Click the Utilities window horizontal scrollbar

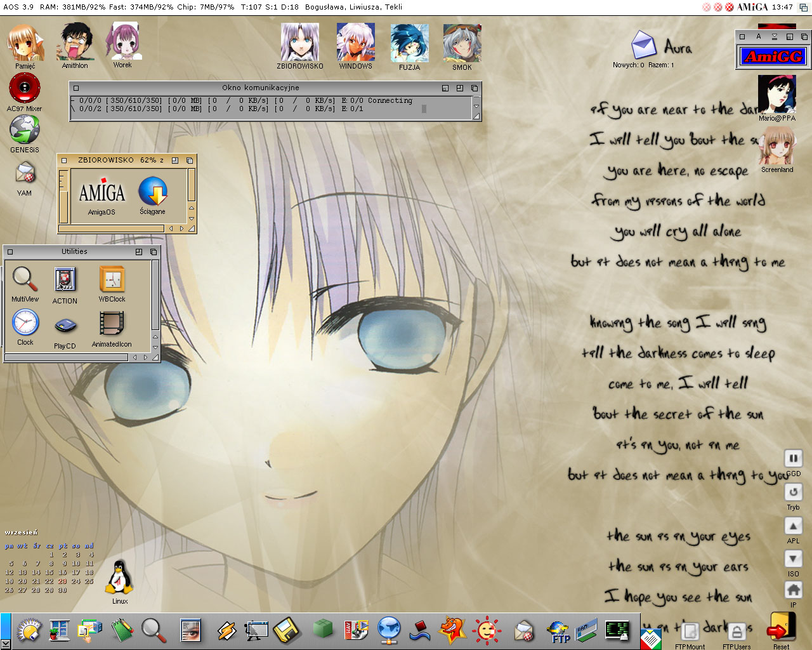[x=67, y=357]
